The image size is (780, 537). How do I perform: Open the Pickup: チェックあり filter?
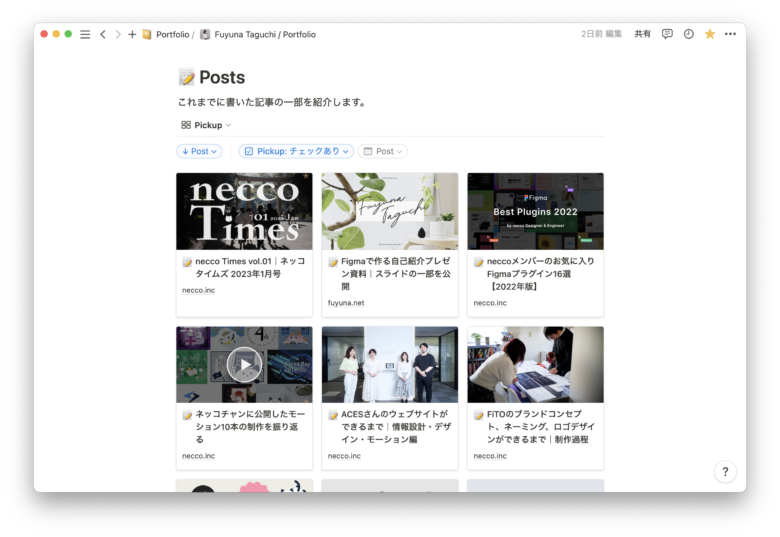(296, 151)
